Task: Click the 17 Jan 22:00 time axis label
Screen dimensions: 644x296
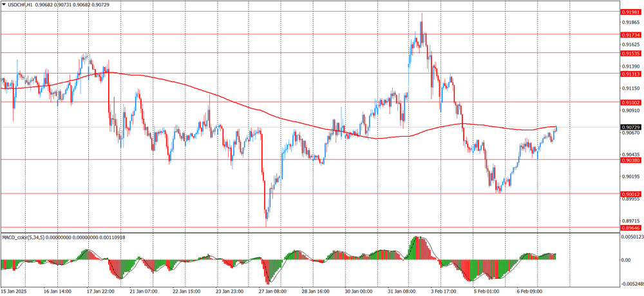Action: 99,291
